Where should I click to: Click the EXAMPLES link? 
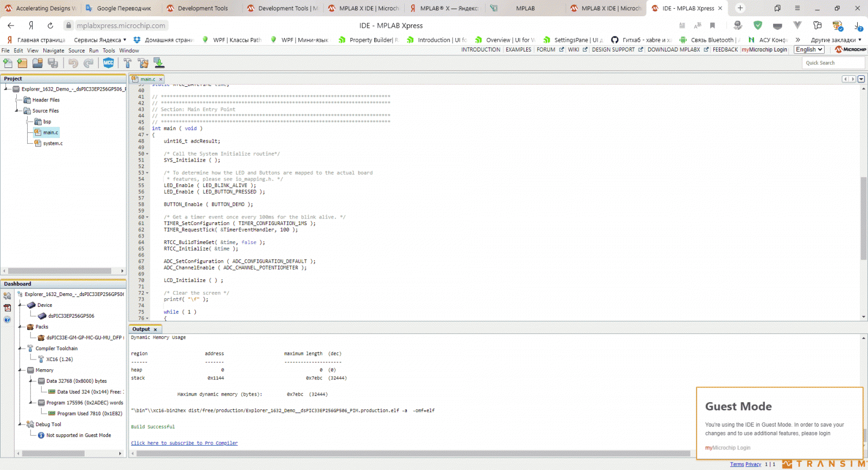[x=519, y=49]
